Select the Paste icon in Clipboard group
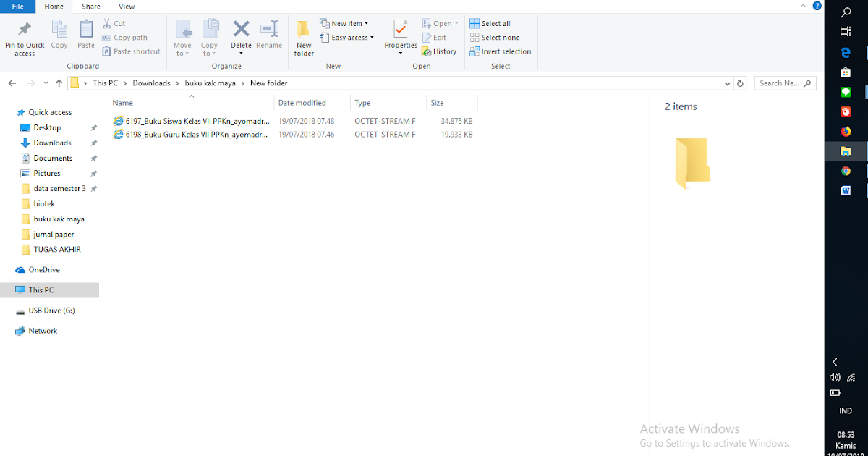868x456 pixels. coord(85,33)
